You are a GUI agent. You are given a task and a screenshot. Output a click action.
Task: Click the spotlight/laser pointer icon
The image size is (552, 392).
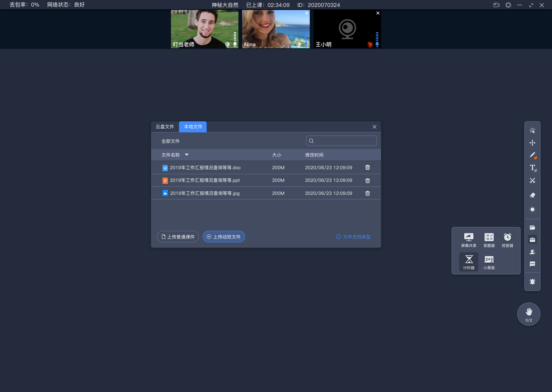532,210
